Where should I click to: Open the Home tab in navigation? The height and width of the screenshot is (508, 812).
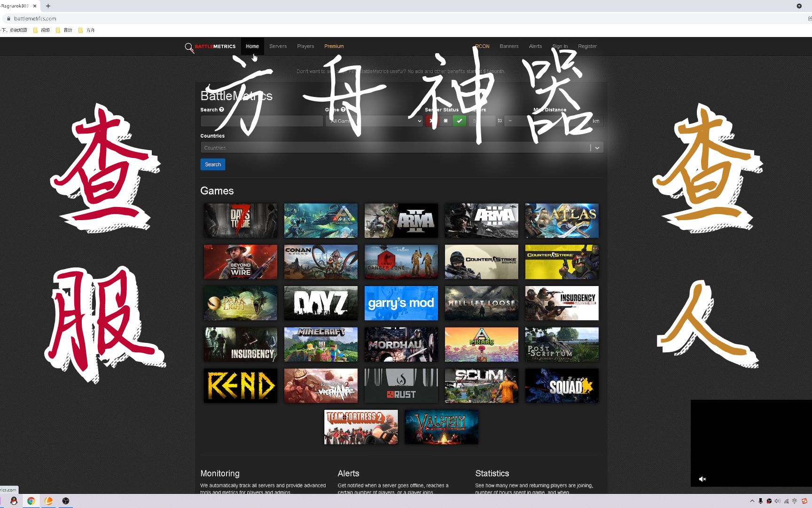tap(252, 46)
